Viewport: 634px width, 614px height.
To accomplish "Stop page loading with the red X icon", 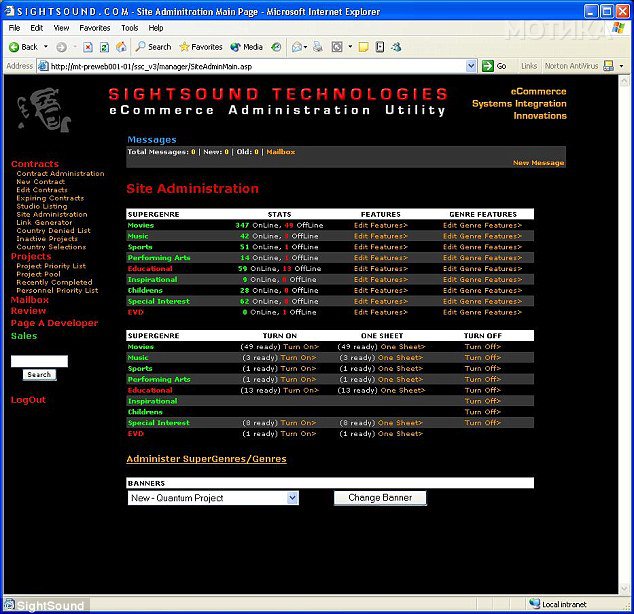I will [x=87, y=47].
